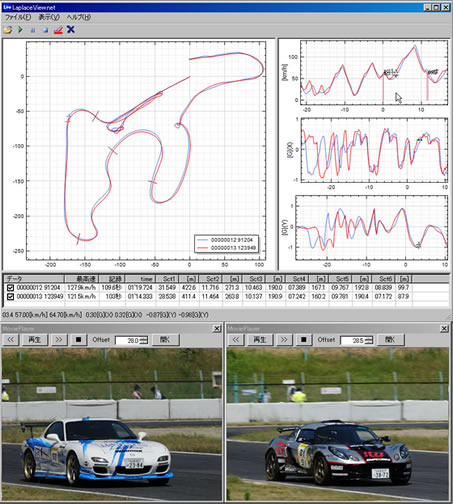The height and width of the screenshot is (504, 453).
Task: Click the 28.538 Sct1 value
Action: coord(167,296)
